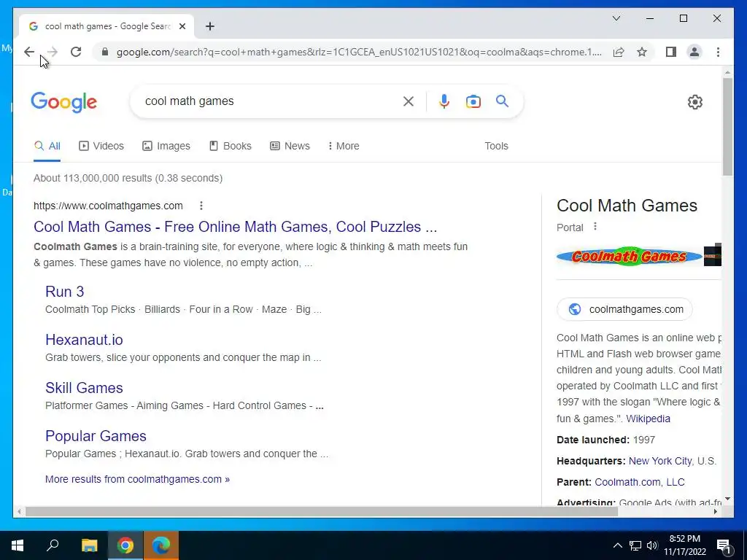Switch to the All results tab

click(x=47, y=146)
